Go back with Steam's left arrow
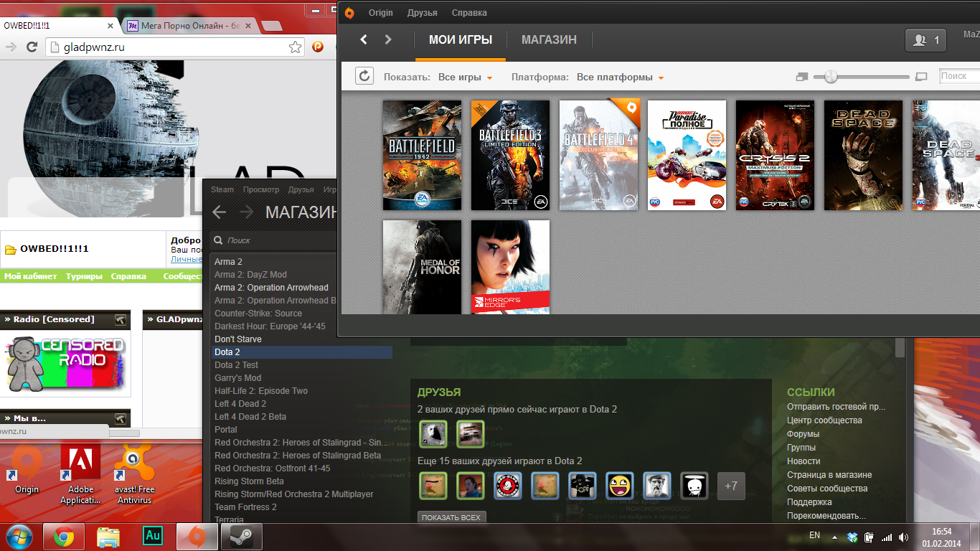 (220, 212)
